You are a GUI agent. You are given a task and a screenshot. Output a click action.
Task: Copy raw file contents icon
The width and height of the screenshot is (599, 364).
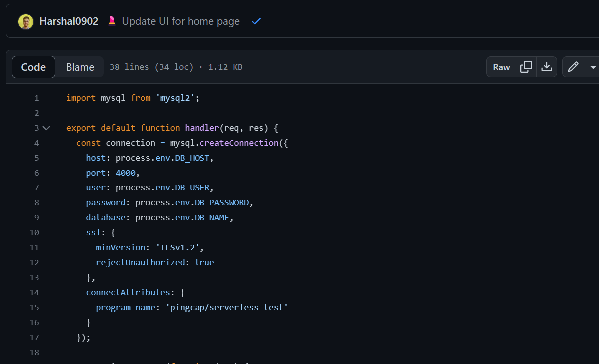[x=526, y=67]
